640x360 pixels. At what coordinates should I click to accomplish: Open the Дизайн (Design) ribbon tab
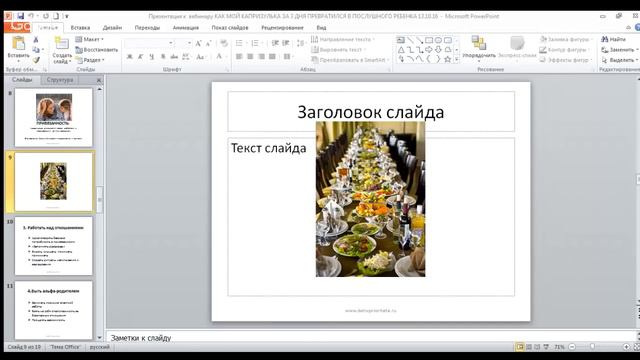point(112,28)
